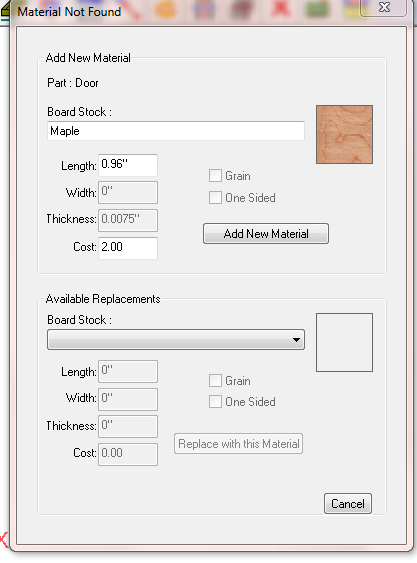This screenshot has height=563, width=417.
Task: Click the replacement Thickness field
Action: click(128, 427)
